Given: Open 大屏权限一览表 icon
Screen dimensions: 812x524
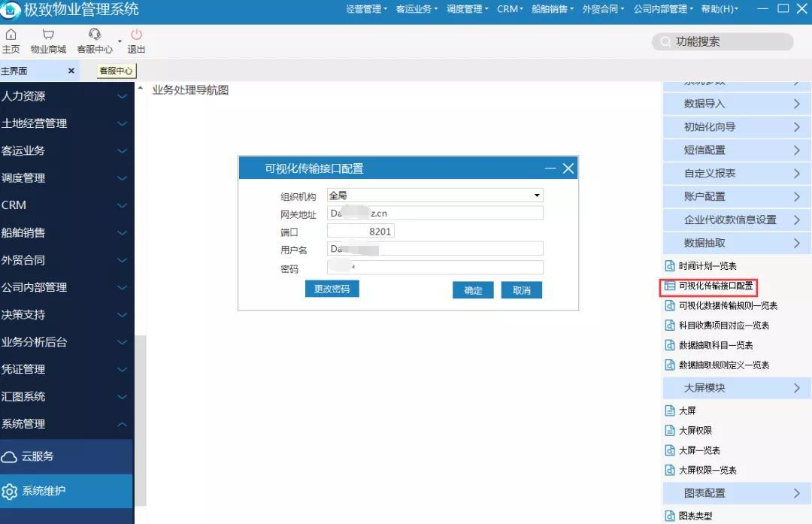Looking at the screenshot, I should [x=670, y=470].
